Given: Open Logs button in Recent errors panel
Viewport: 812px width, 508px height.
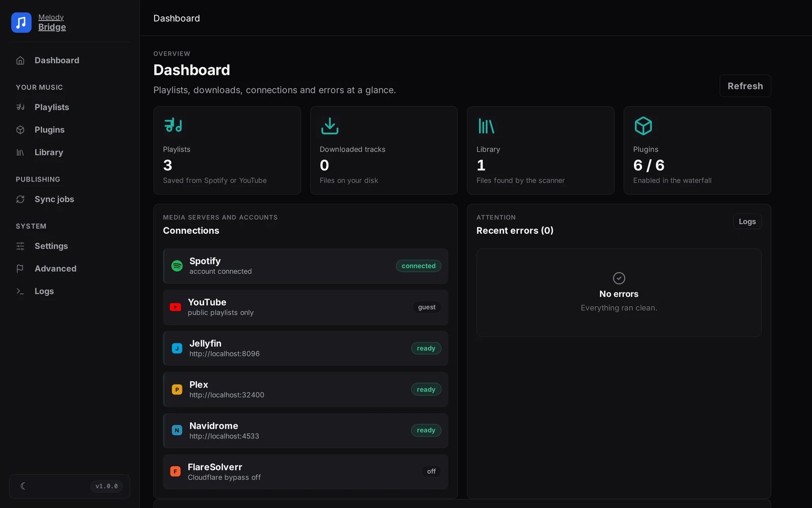Looking at the screenshot, I should [x=747, y=221].
